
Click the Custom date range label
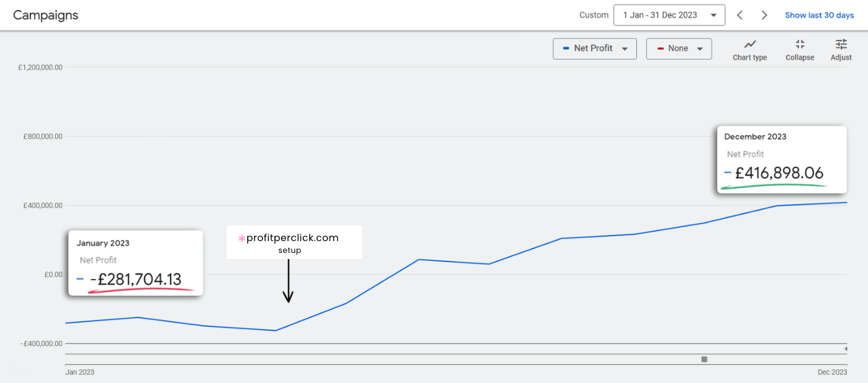pyautogui.click(x=594, y=15)
